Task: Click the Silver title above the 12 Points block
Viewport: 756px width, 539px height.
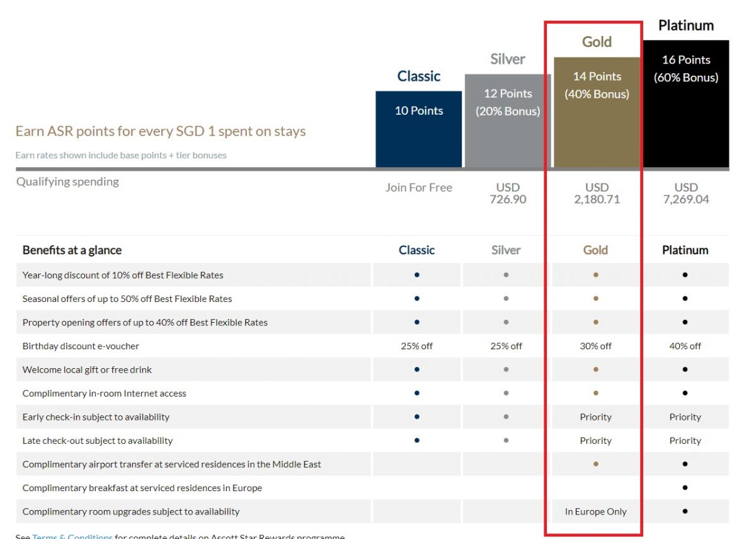Action: coord(508,59)
